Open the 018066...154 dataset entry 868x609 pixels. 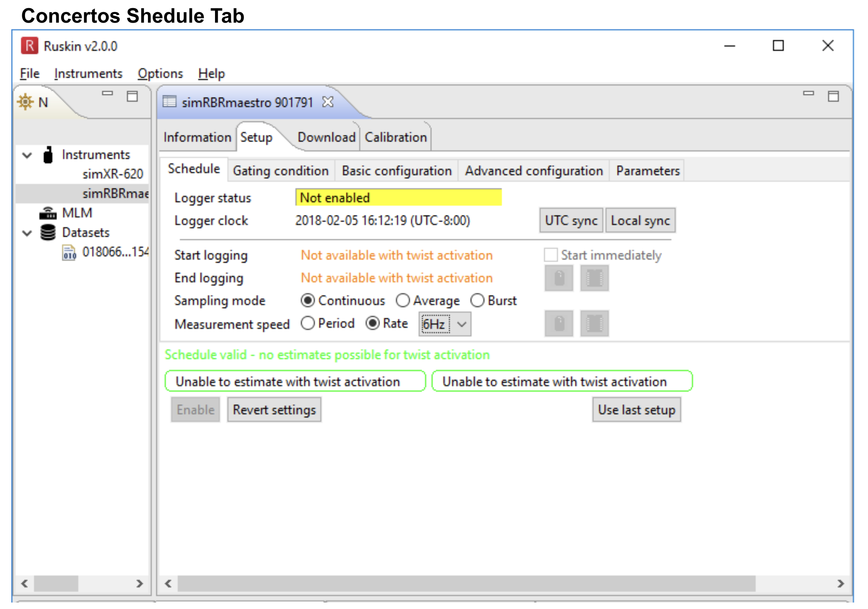click(116, 252)
